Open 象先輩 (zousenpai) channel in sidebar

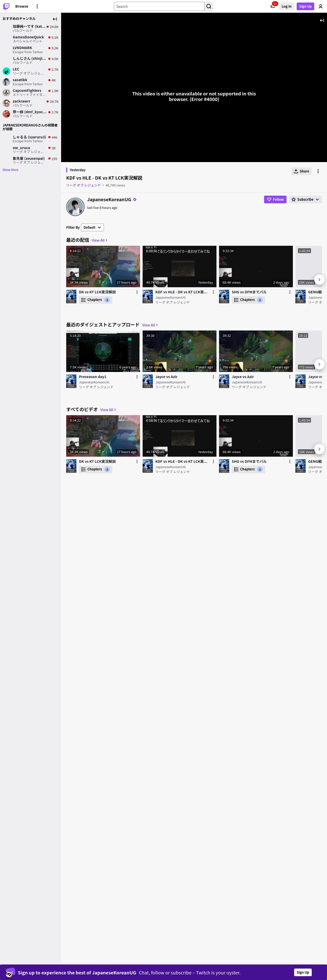(31, 160)
